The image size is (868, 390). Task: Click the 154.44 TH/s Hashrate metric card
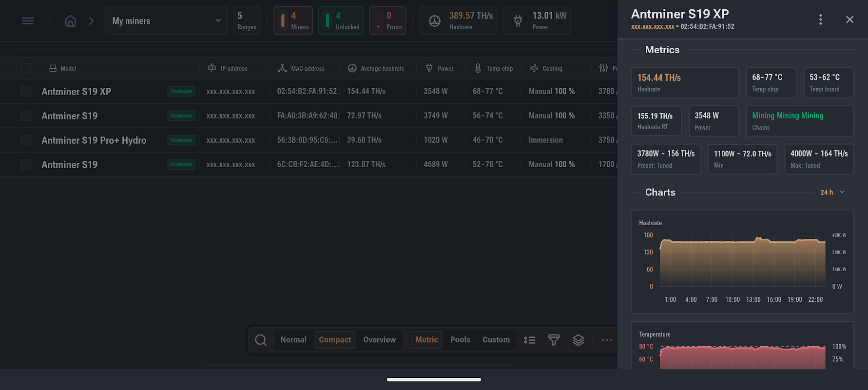tap(685, 83)
